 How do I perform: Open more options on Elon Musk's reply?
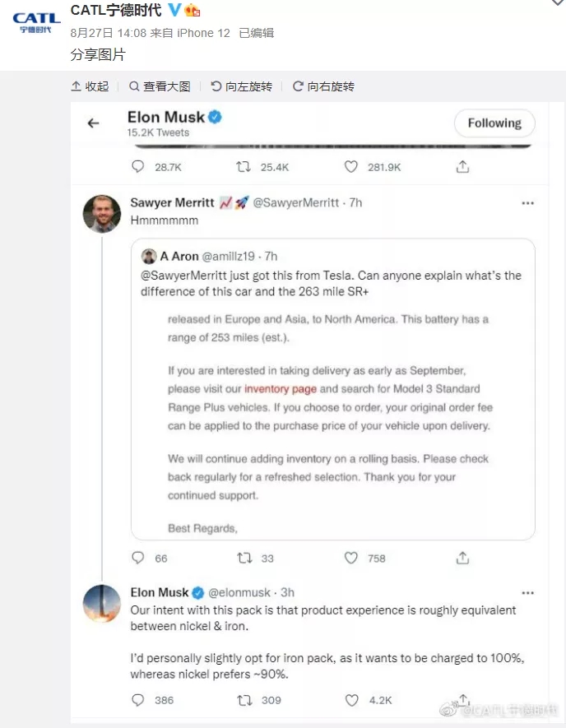pyautogui.click(x=526, y=592)
